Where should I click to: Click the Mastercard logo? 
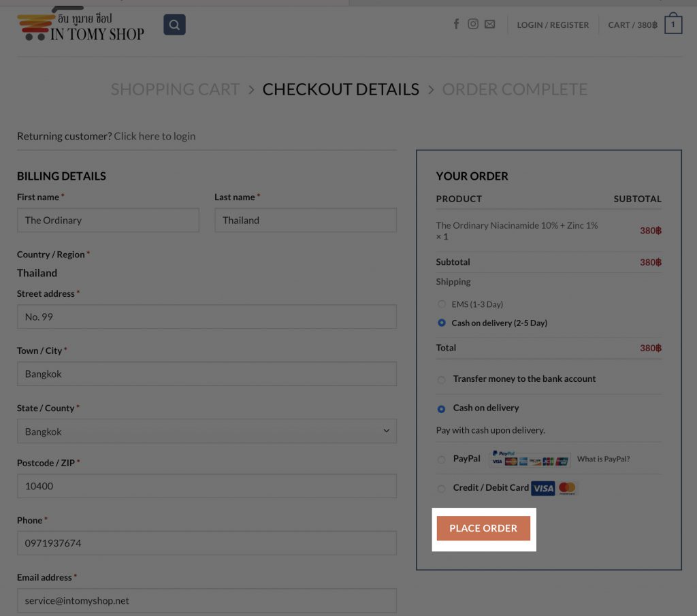point(567,488)
